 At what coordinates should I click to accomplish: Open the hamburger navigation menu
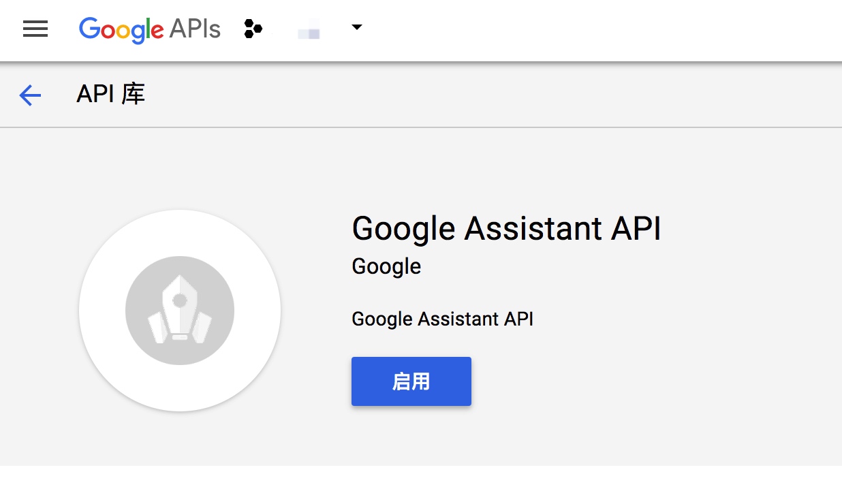point(35,29)
